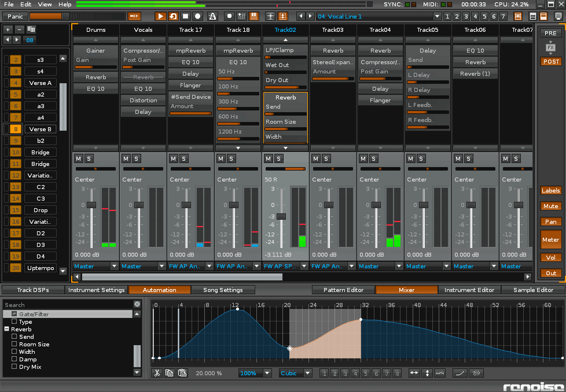Mute Track 17 in the mixer
This screenshot has width=566, height=392.
pyautogui.click(x=173, y=158)
